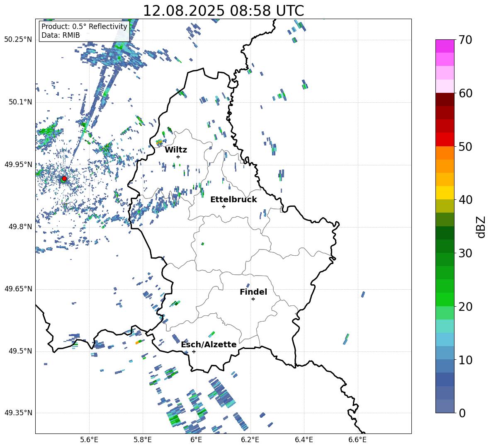This screenshot has height=448, width=491.
Task: Click the 50.25°N latitude label
Action: tap(18, 40)
